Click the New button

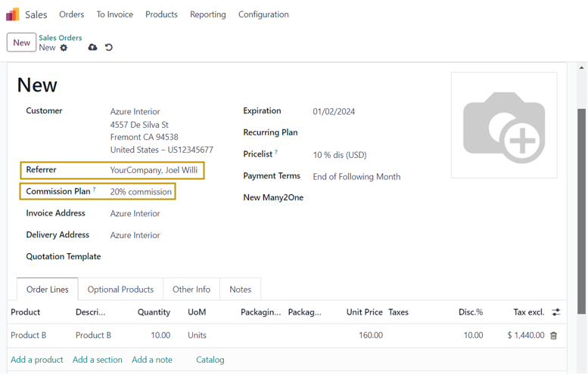(21, 42)
